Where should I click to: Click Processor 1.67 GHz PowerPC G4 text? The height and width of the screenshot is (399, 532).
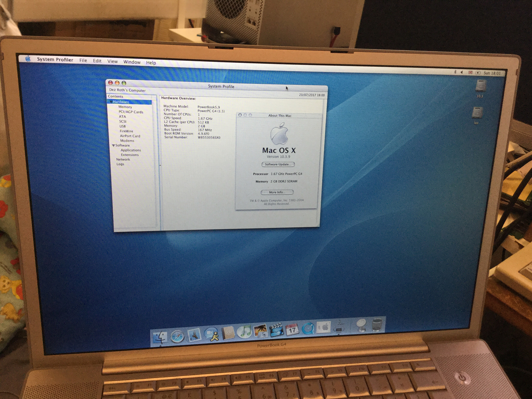click(x=278, y=174)
